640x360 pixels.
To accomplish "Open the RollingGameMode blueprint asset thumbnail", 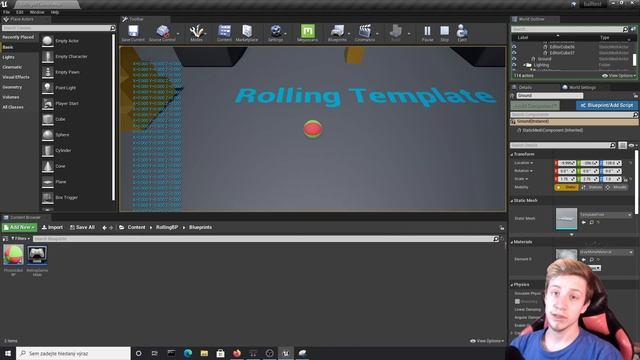I will [x=37, y=254].
